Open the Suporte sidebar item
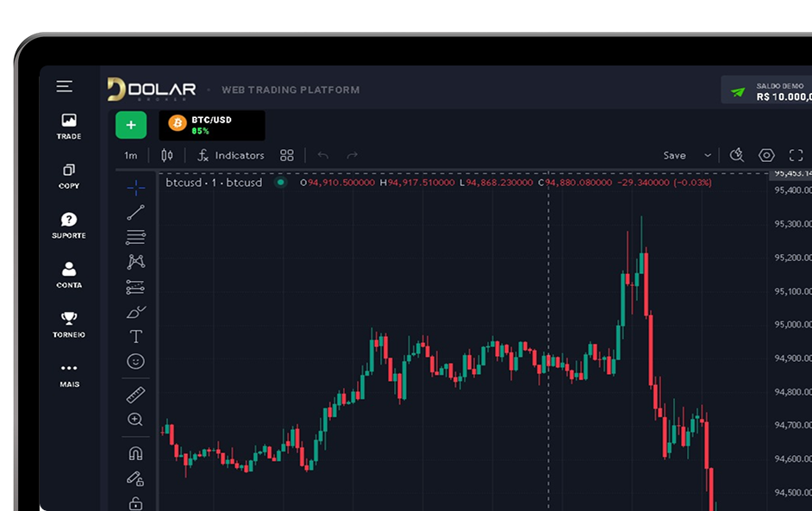The image size is (812, 511). click(x=69, y=225)
